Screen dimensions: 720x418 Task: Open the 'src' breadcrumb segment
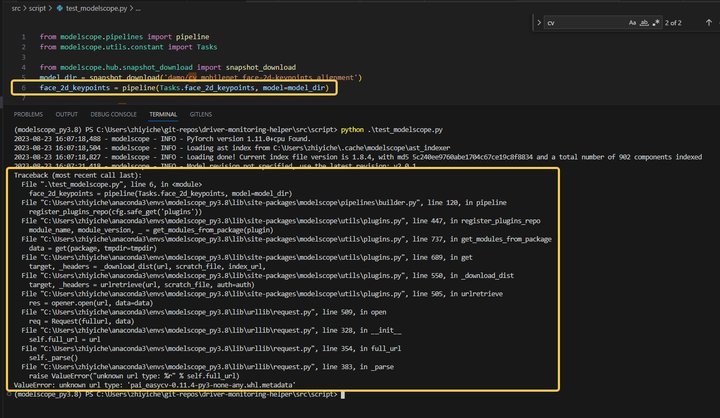[16, 8]
